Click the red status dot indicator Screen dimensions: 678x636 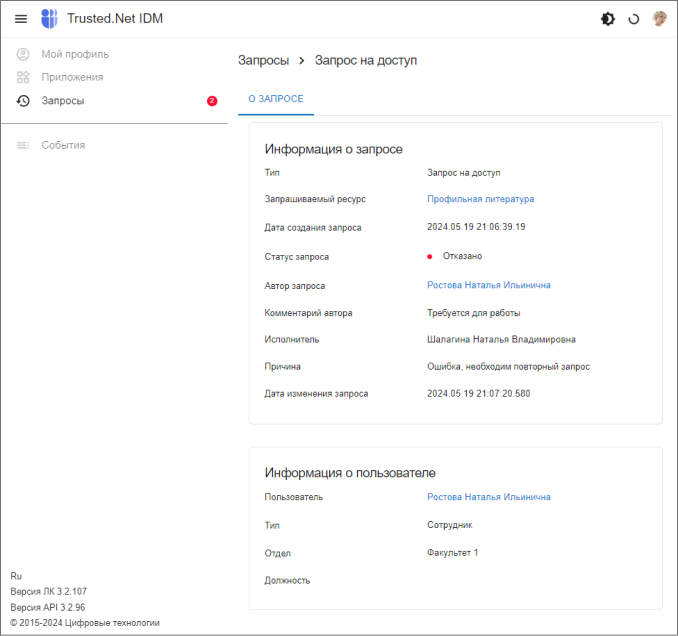429,257
